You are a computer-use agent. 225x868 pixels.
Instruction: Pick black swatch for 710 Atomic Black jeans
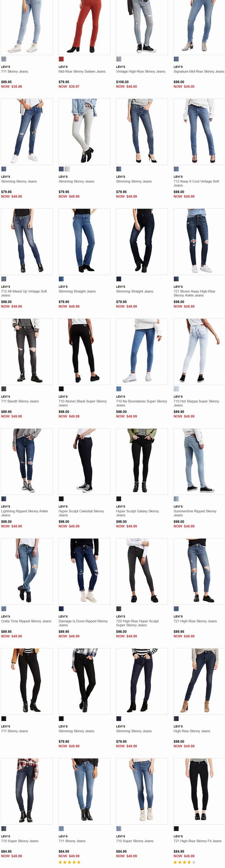coord(61,389)
